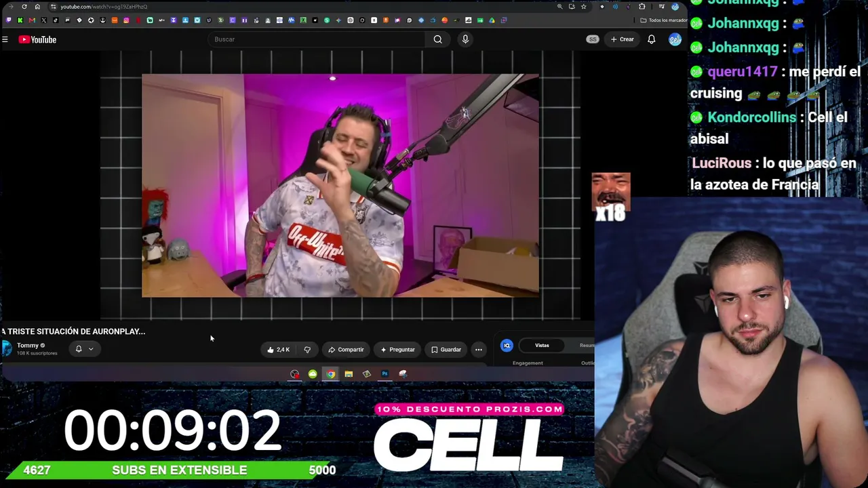Open the Gmail bookmark
The width and height of the screenshot is (868, 488).
pyautogui.click(x=32, y=20)
